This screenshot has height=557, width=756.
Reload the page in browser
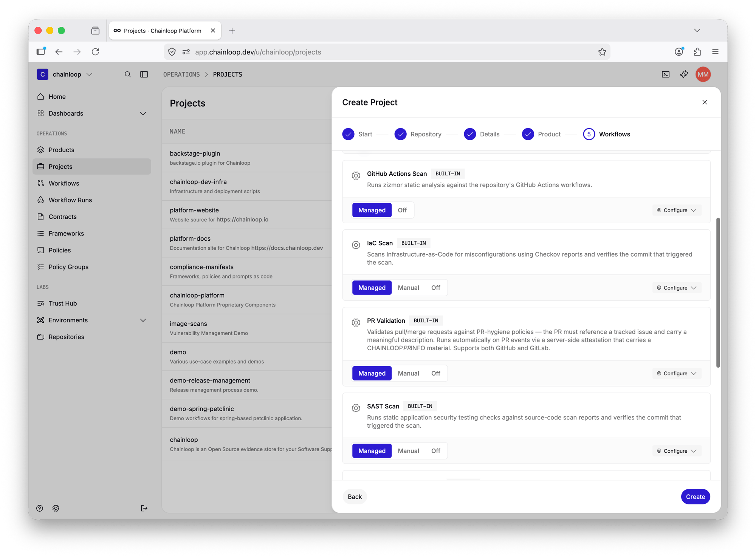[x=95, y=52]
